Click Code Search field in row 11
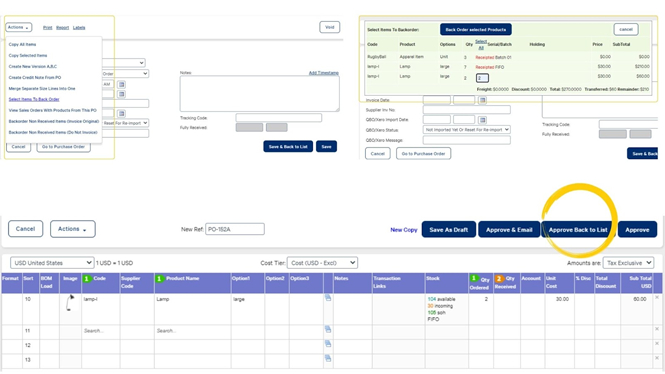The image size is (665, 374). (x=101, y=331)
